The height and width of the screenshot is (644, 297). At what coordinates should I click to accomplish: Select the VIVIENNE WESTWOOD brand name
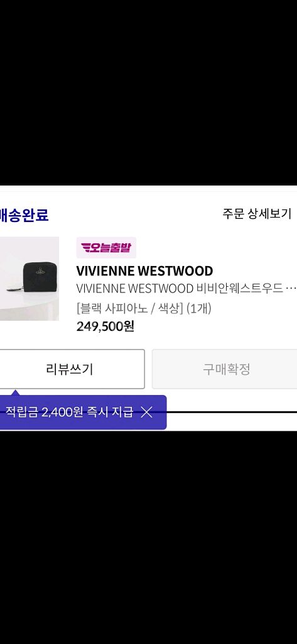pyautogui.click(x=144, y=271)
